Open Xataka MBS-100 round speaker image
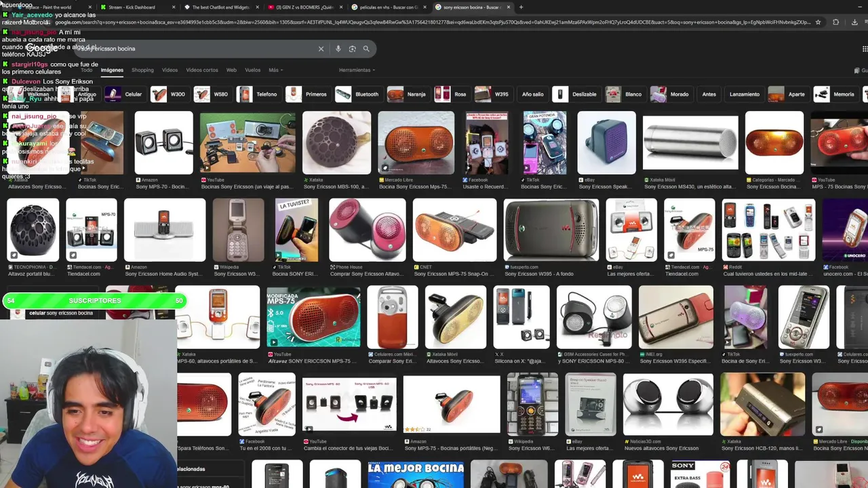 pyautogui.click(x=336, y=142)
